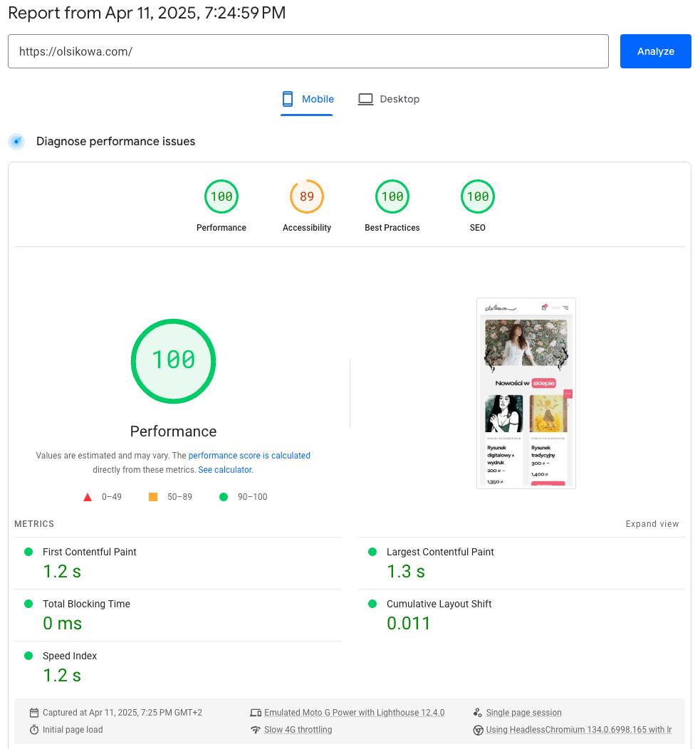Expand the metrics view

(652, 524)
